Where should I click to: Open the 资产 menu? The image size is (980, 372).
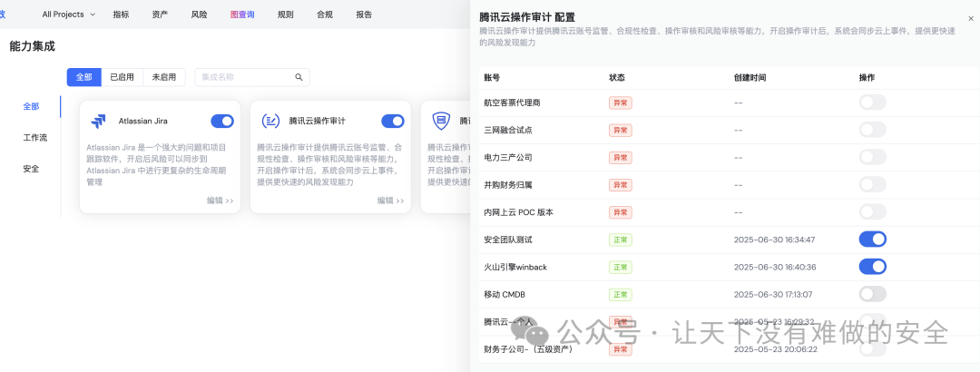160,15
